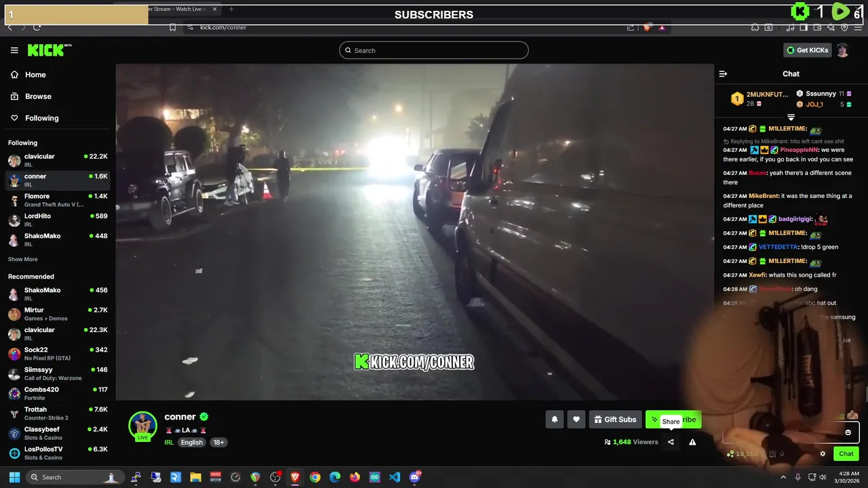Screen dimensions: 868x488
Task: Click the Kick logo
Action: click(49, 50)
